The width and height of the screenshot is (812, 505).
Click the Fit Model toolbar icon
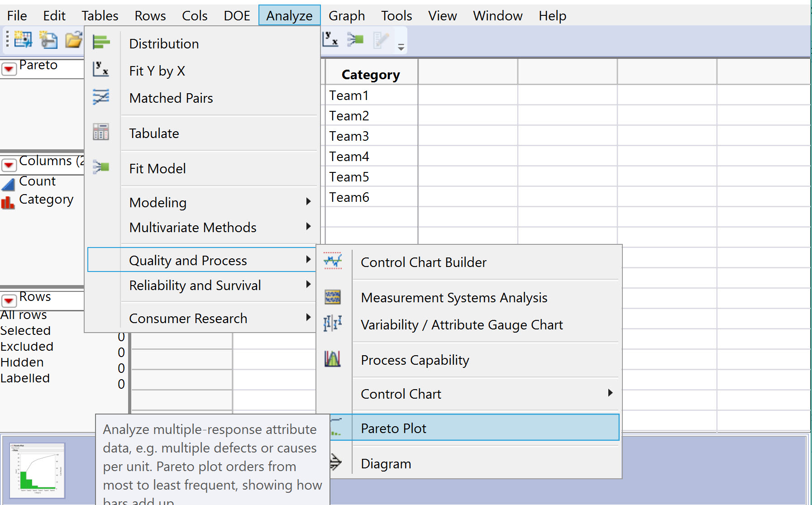(355, 39)
